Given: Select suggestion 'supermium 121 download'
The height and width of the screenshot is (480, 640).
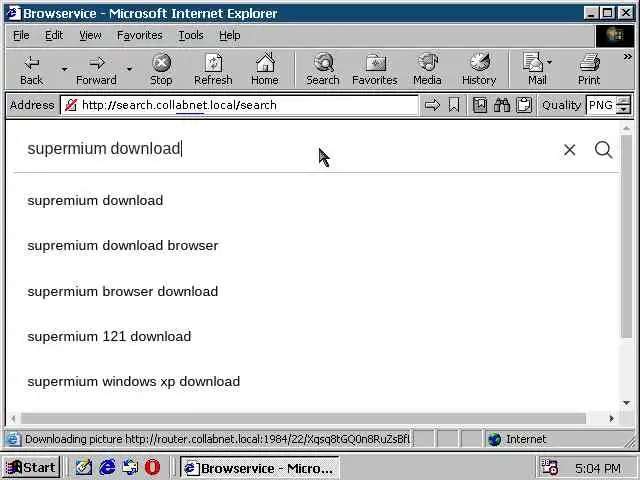Looking at the screenshot, I should coord(109,337).
